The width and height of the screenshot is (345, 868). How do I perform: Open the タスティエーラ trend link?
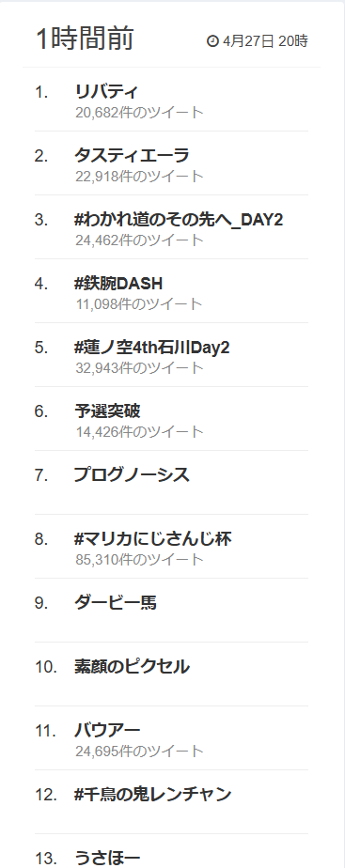132,156
